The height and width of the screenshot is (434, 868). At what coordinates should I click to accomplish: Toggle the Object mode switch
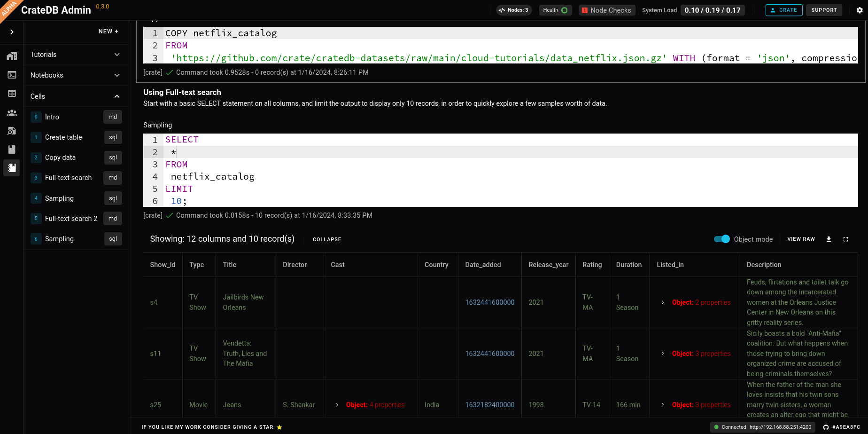pos(722,239)
